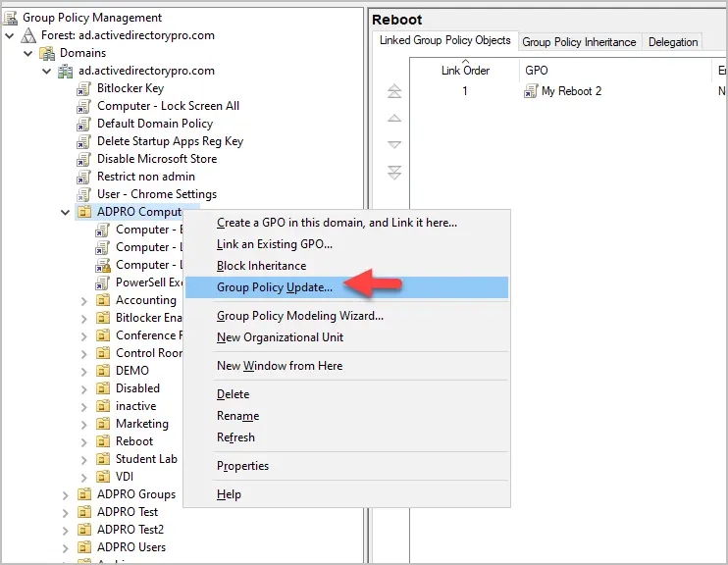The height and width of the screenshot is (565, 728).
Task: Click the ADPRO Computers OU folder icon
Action: click(x=84, y=212)
